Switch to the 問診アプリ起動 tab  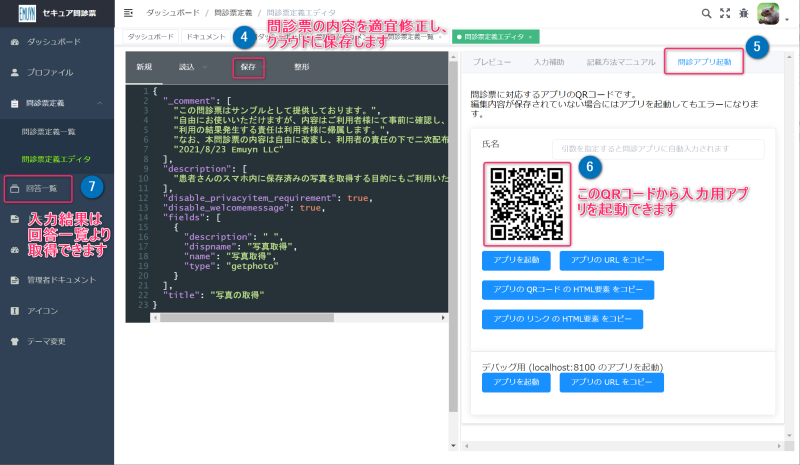[x=704, y=62]
